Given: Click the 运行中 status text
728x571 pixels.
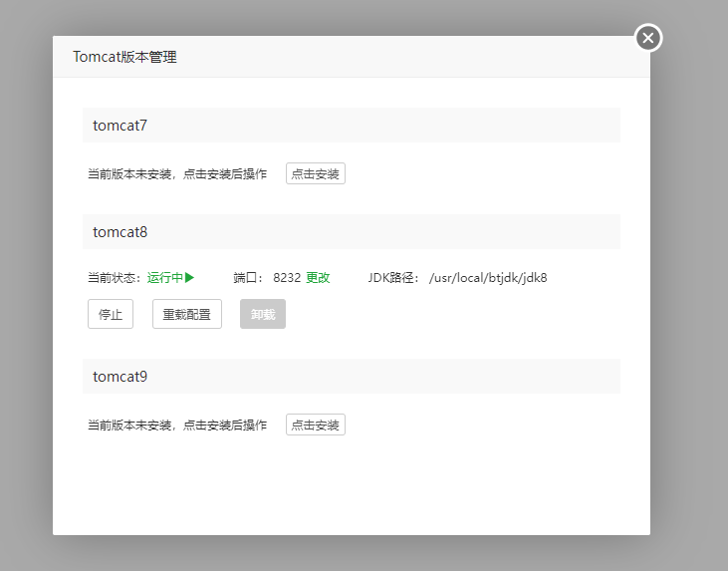Looking at the screenshot, I should [165, 278].
